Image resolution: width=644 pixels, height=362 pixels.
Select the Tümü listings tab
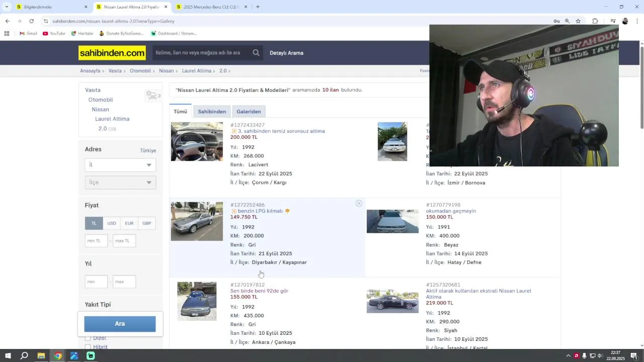pyautogui.click(x=180, y=112)
